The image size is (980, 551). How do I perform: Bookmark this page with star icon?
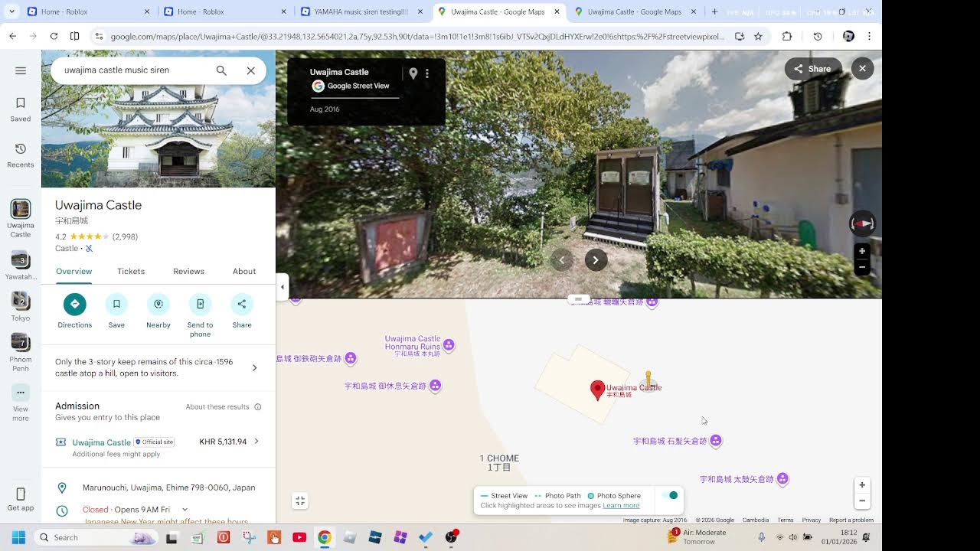758,36
